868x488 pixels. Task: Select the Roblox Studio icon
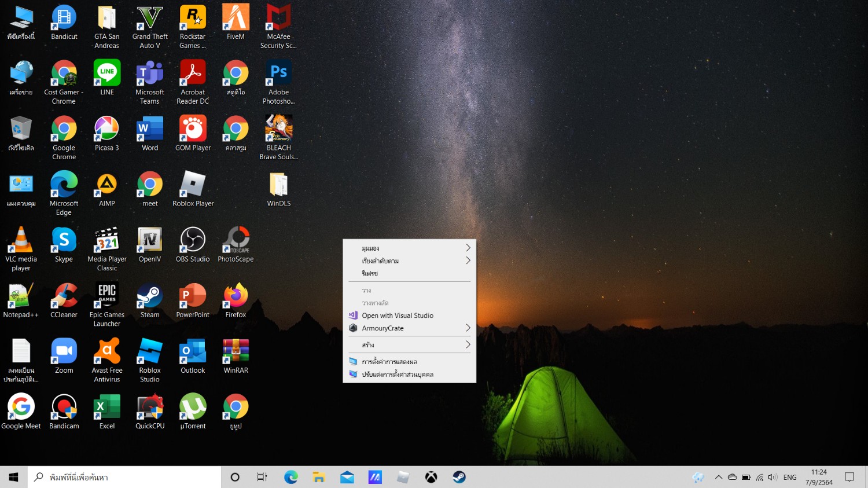tap(150, 361)
